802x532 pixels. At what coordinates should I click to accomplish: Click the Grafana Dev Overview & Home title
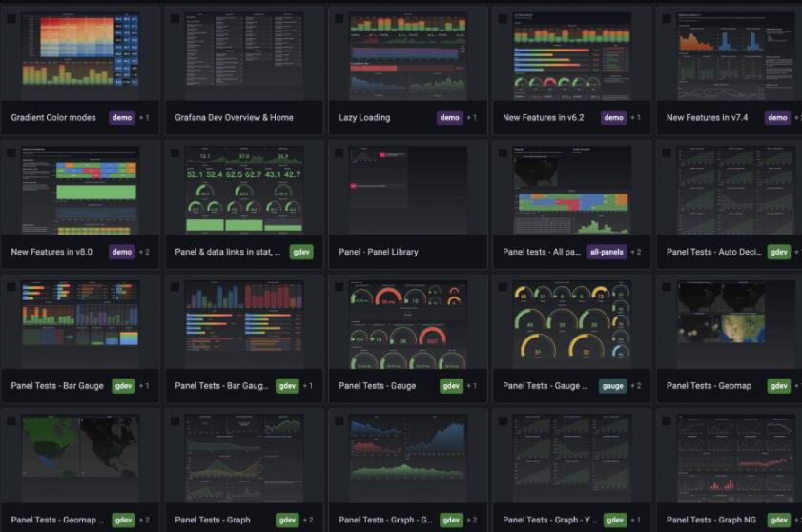[234, 117]
